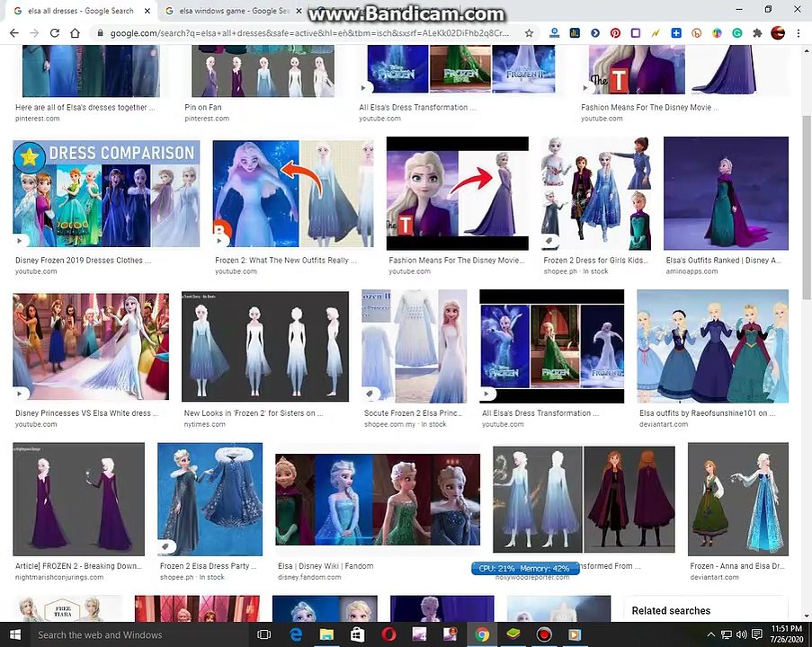Screen dimensions: 812x647
Task: Close the elsa all dresses tab
Action: [x=147, y=11]
